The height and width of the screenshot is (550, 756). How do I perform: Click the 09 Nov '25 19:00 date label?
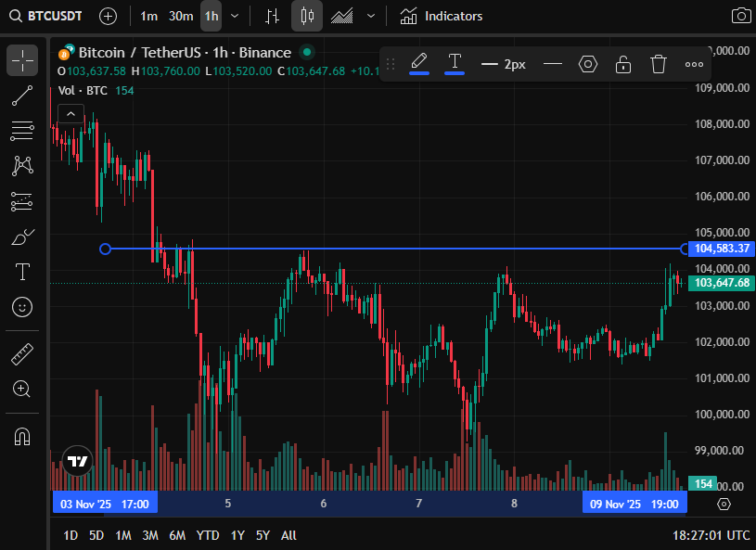(634, 505)
